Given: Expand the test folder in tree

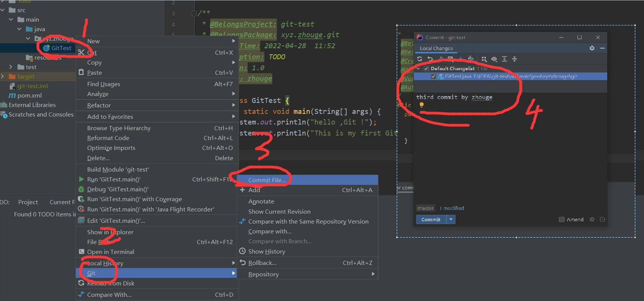Looking at the screenshot, I should [11, 67].
